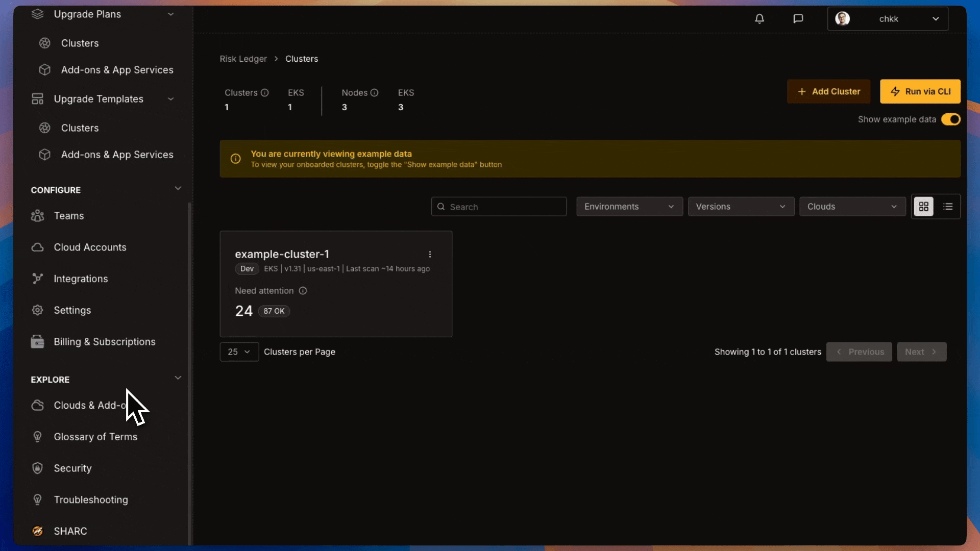Open the Clouds filter dropdown

click(x=852, y=207)
